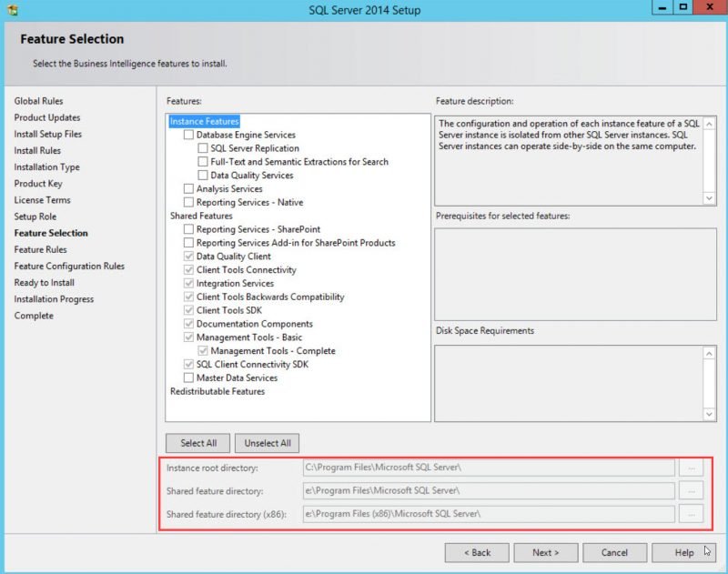Screen dimensions: 728x574
Task: Open Help for feature selection
Action: 684,553
